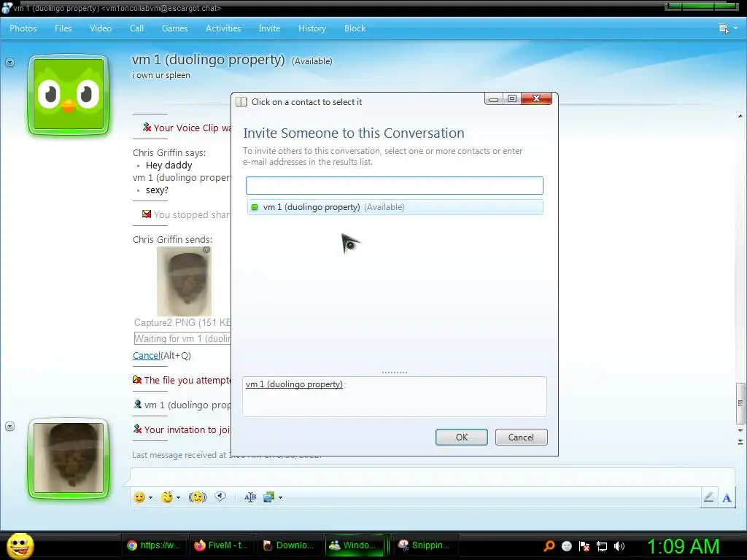The image size is (747, 560).
Task: Focus the message typing box
Action: pos(432,477)
